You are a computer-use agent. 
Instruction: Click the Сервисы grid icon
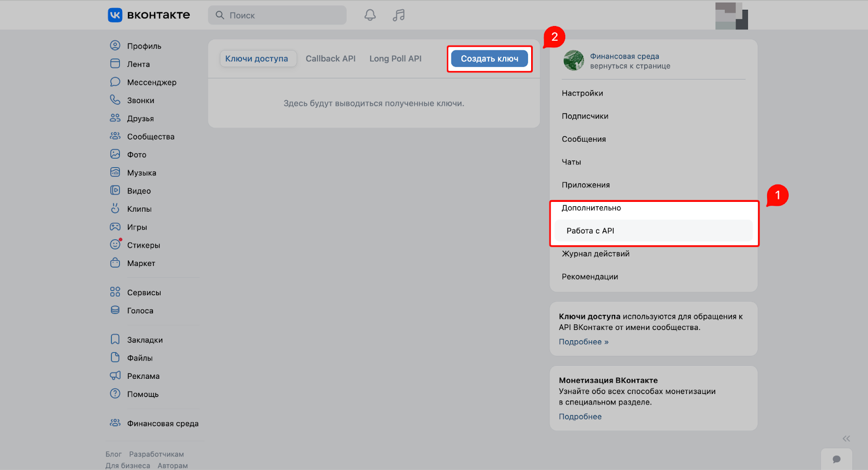[x=115, y=292]
